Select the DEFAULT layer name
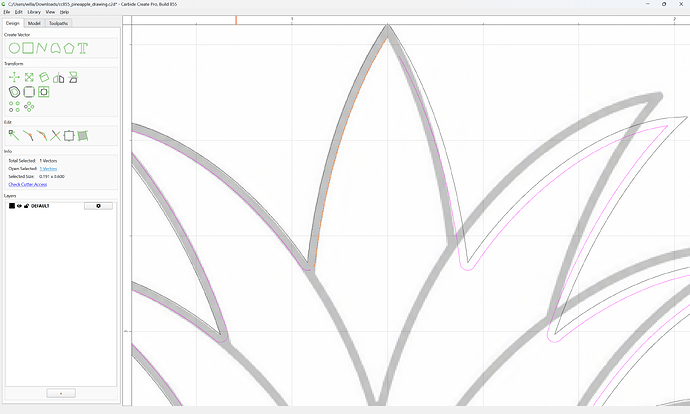The width and height of the screenshot is (690, 414). point(40,206)
